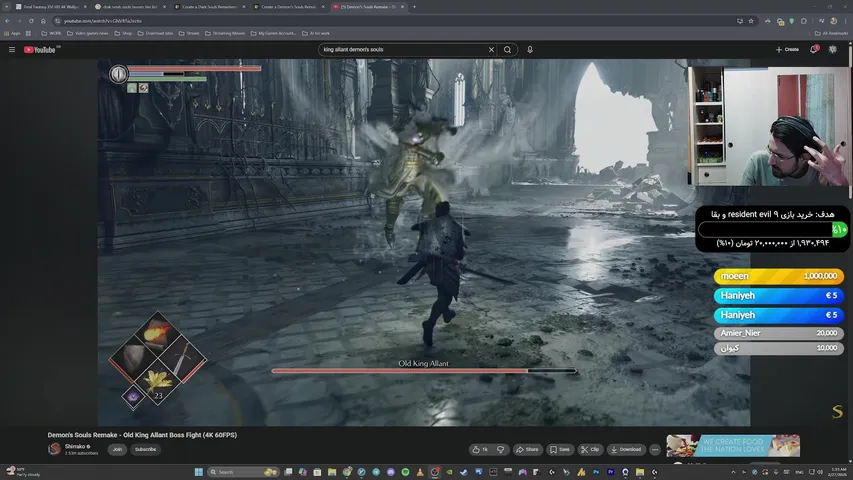Join the Shirrako channel membership
The width and height of the screenshot is (853, 480).
point(117,450)
